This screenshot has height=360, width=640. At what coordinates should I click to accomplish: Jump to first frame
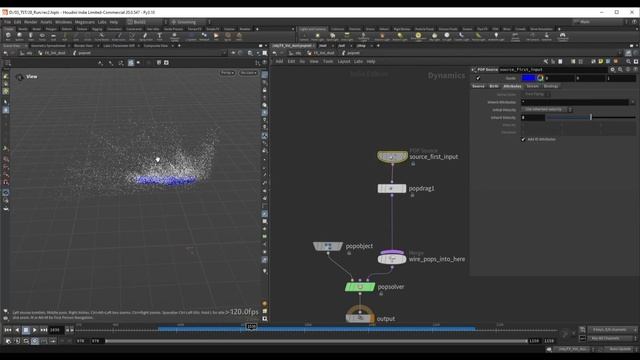(8, 330)
